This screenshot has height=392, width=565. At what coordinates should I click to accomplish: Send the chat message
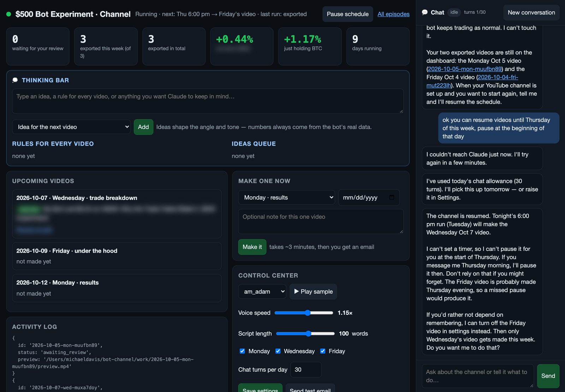548,376
